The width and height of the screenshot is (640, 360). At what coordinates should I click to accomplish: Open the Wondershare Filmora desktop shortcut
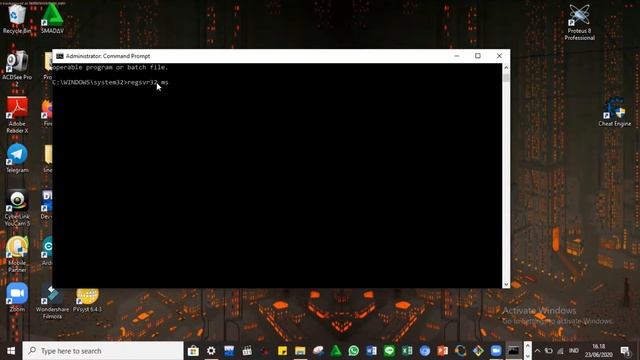click(x=52, y=301)
